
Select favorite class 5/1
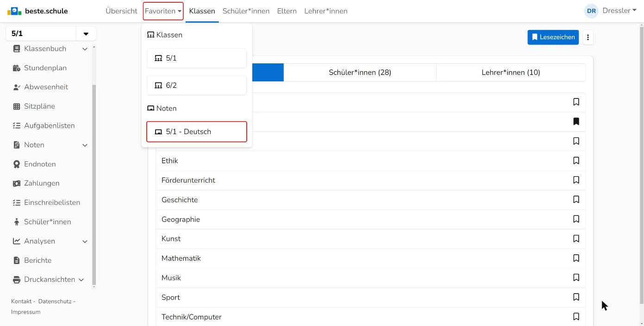pos(197,58)
